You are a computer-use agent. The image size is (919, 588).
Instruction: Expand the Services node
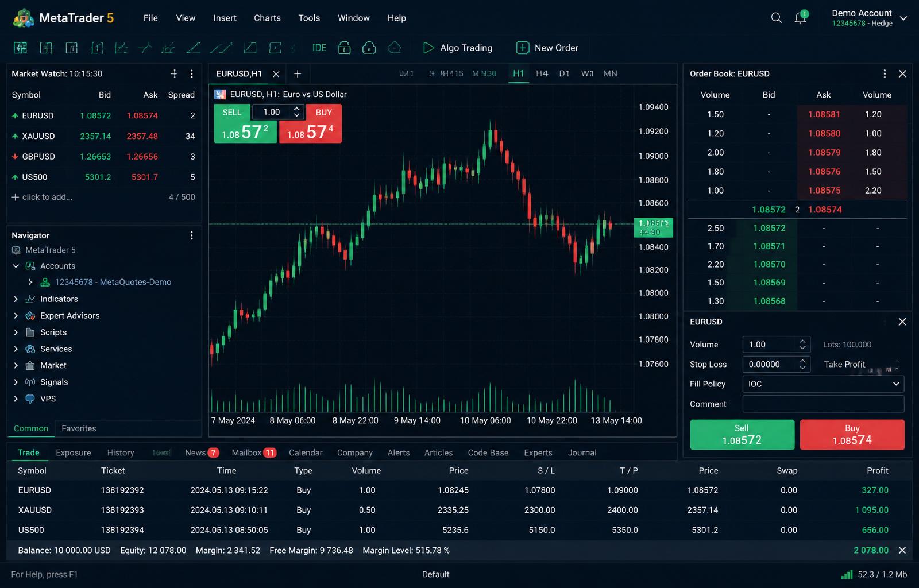[16, 349]
